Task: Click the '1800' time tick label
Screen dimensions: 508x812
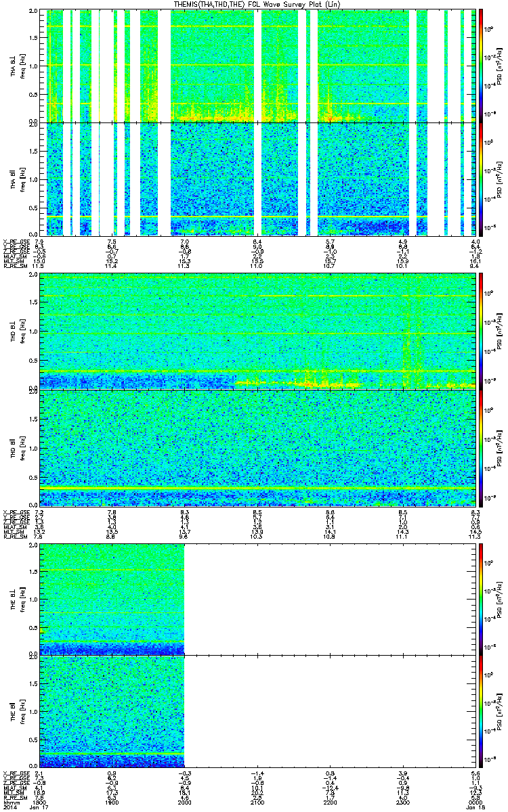Action: (x=40, y=802)
